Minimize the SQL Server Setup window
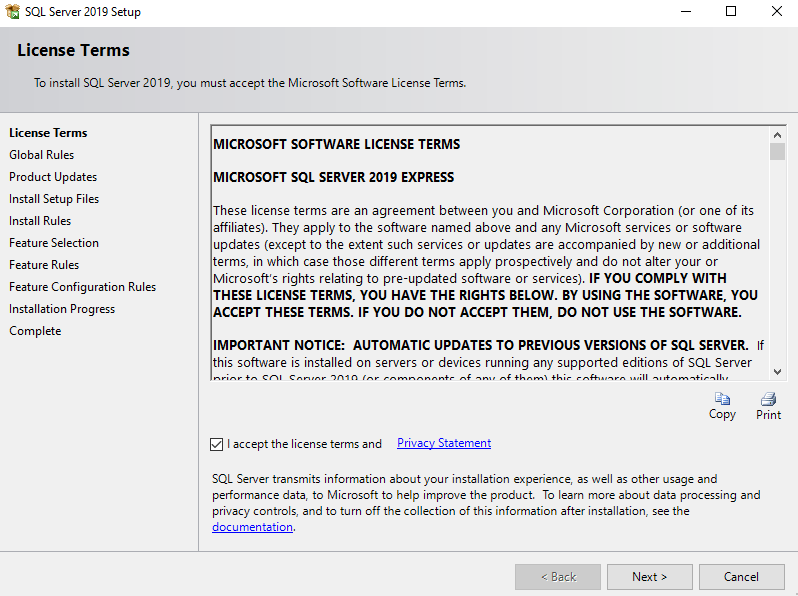798x596 pixels. coord(686,11)
